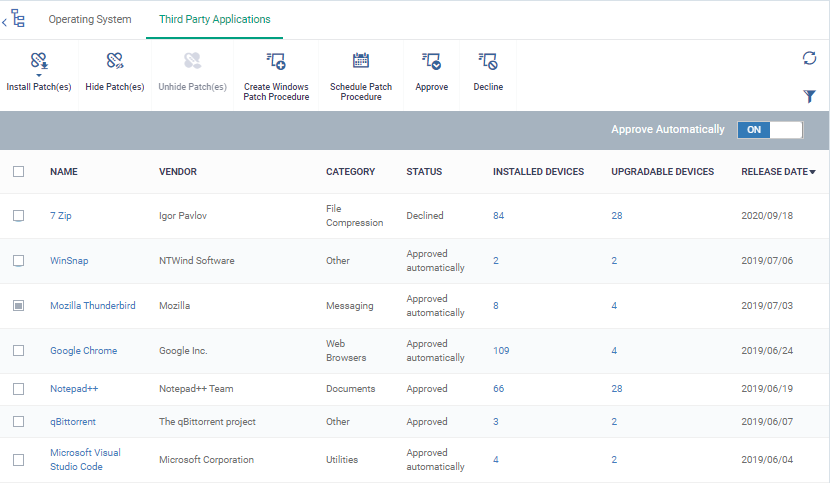Image resolution: width=830 pixels, height=483 pixels.
Task: View 109 installed devices for Google Chrome
Action: (501, 351)
